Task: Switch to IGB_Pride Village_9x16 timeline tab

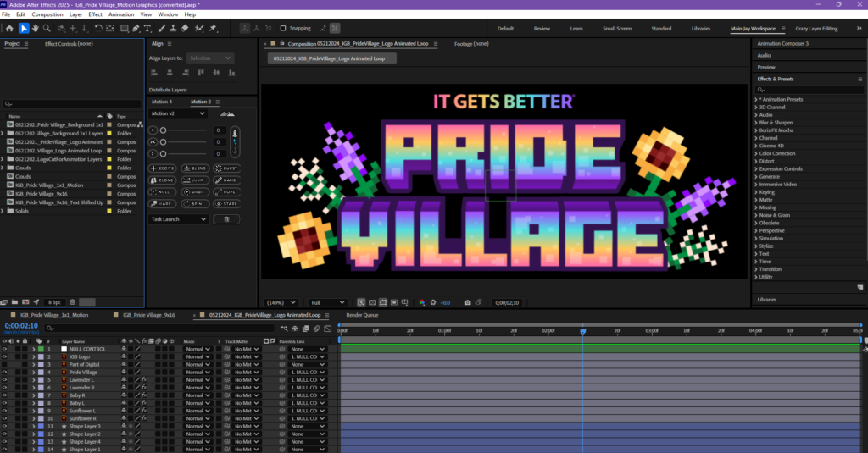Action: (x=149, y=315)
